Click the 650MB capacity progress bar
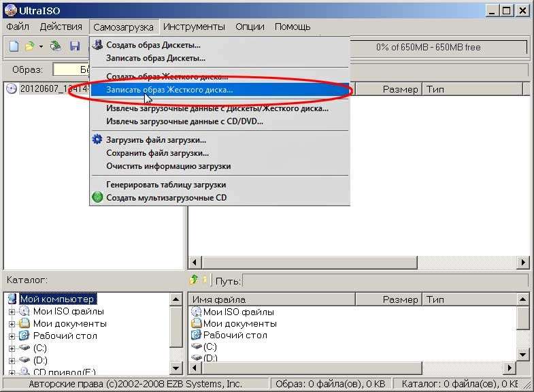This screenshot has width=534, height=392. 429,48
